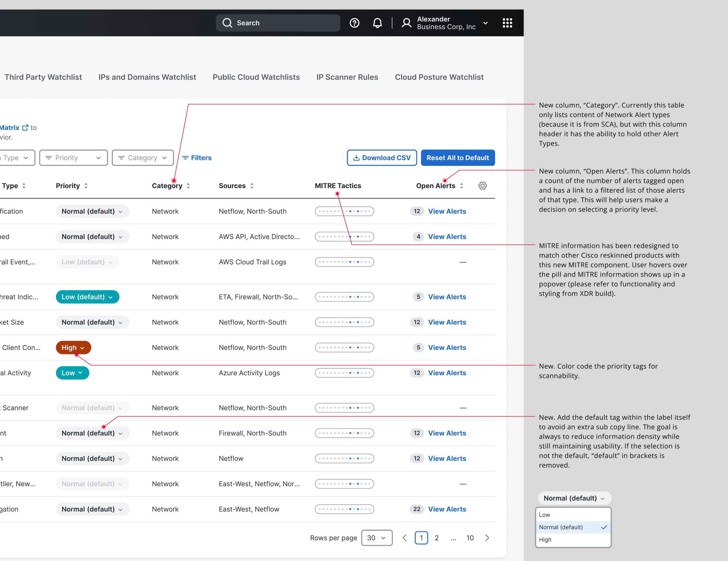
Task: Sort by Priority column arrows
Action: coord(86,186)
